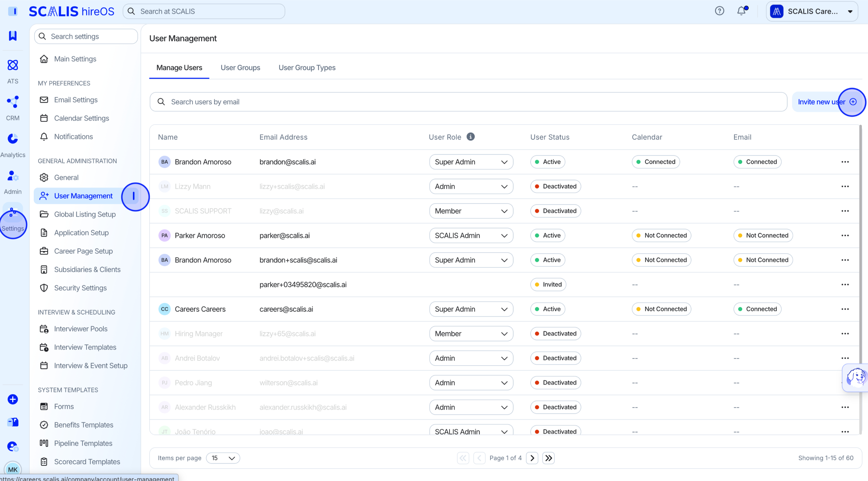Open the notifications bell icon
The width and height of the screenshot is (868, 481).
coord(742,11)
